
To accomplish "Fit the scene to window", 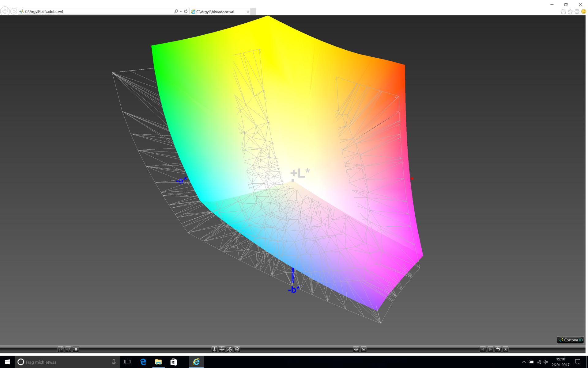I will (x=506, y=349).
